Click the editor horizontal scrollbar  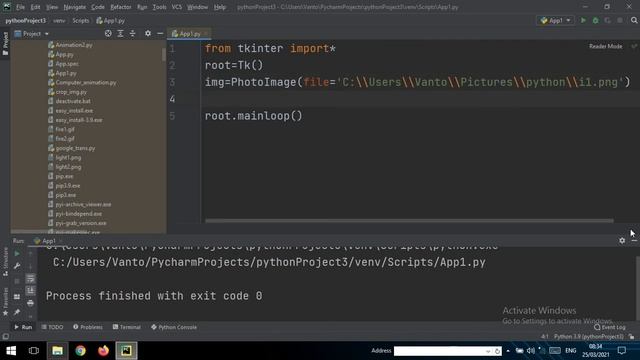pyautogui.click(x=409, y=221)
